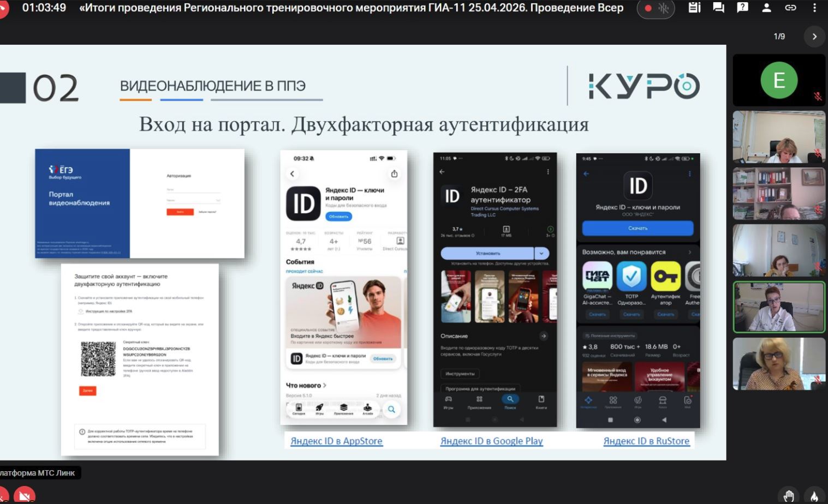Click the Описание arrow in Google Play screenshot
The width and height of the screenshot is (828, 504).
(544, 336)
